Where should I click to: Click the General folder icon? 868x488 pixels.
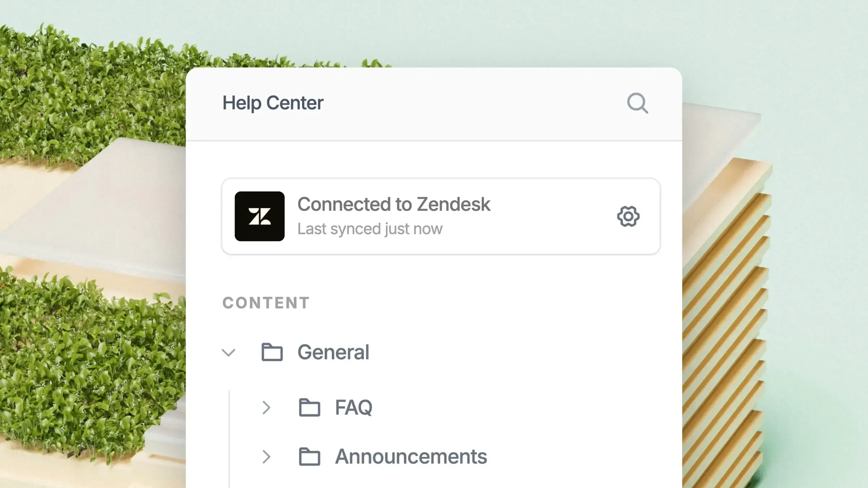click(x=272, y=352)
